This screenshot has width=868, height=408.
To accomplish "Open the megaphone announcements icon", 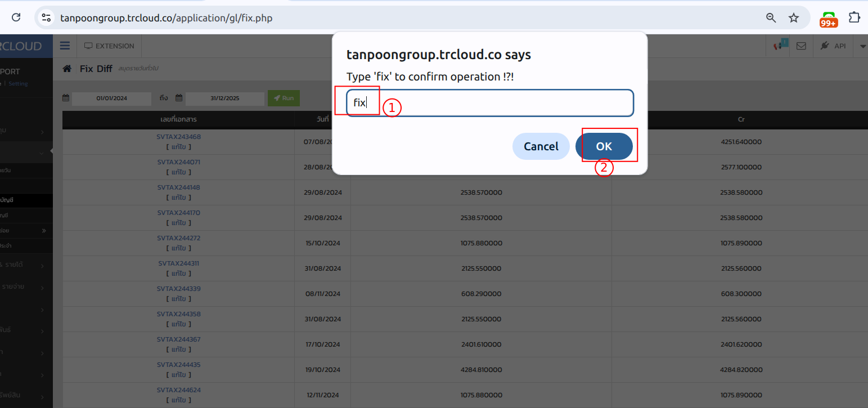I will pyautogui.click(x=778, y=46).
